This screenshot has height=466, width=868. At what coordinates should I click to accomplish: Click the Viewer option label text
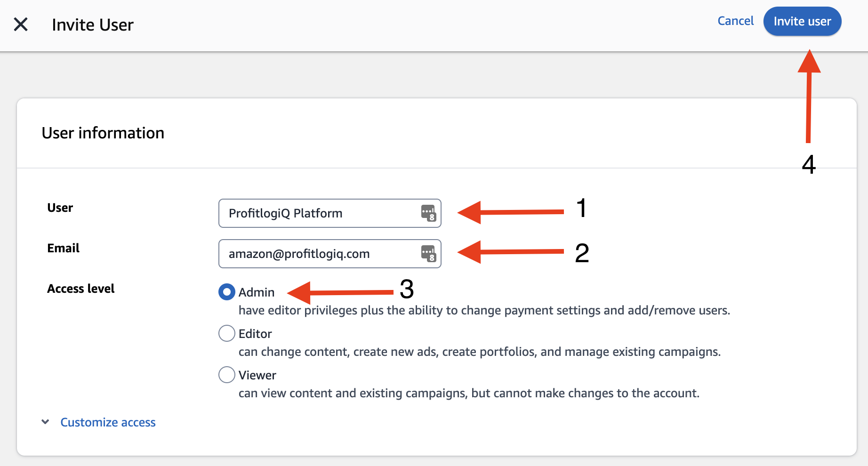tap(257, 375)
